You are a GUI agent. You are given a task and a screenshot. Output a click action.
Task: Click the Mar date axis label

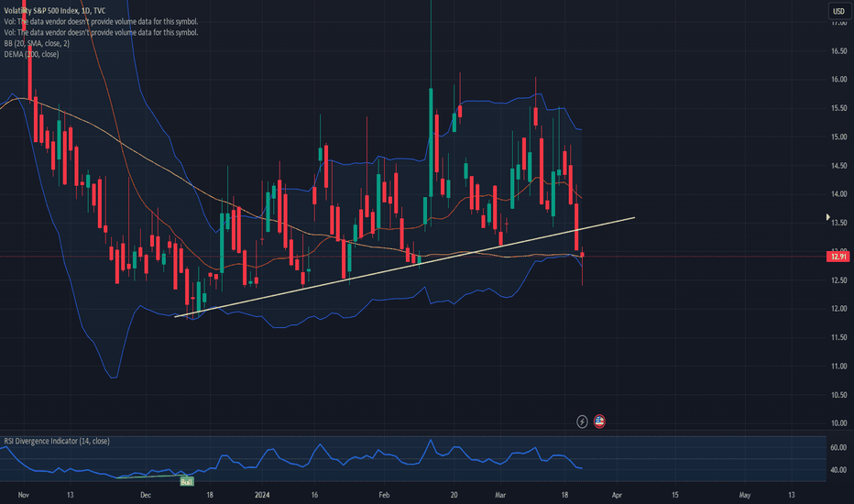(500, 495)
